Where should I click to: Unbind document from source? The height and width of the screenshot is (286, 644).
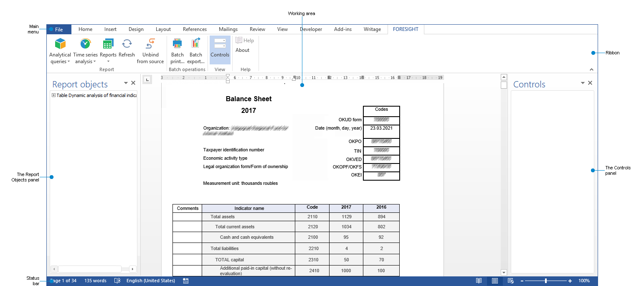pos(150,49)
